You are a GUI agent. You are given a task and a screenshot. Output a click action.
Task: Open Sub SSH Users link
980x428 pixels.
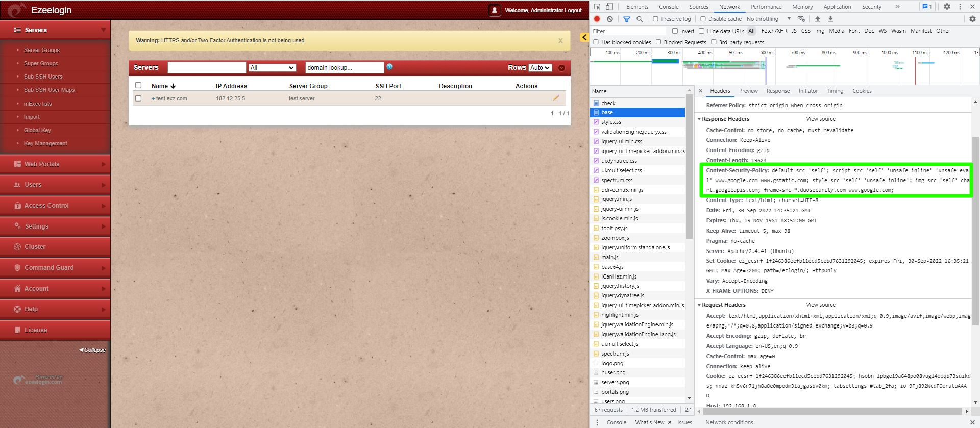[x=43, y=77]
